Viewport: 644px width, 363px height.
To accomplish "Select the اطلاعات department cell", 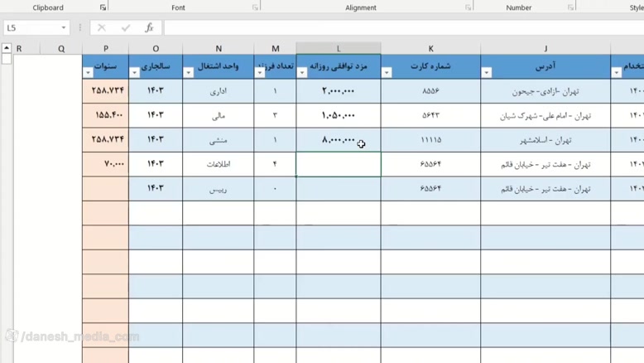I will tap(219, 164).
